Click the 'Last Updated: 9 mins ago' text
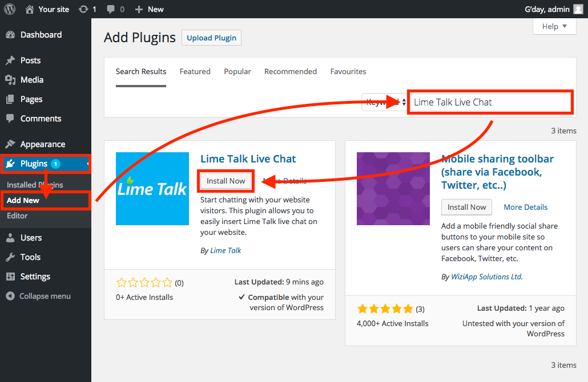Viewport: 588px width, 382px height. [279, 282]
